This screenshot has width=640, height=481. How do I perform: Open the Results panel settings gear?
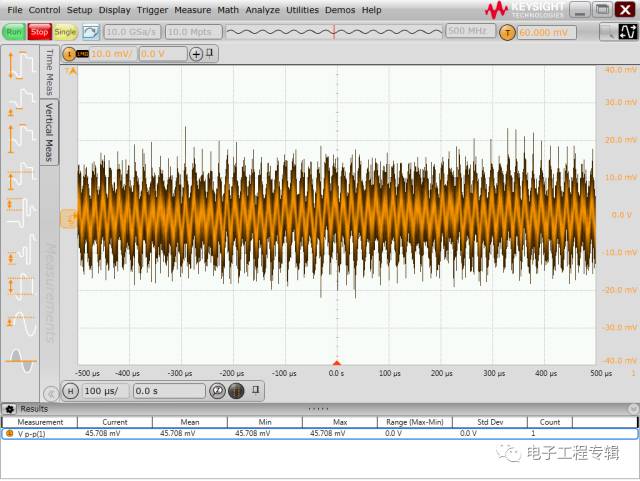pos(10,409)
